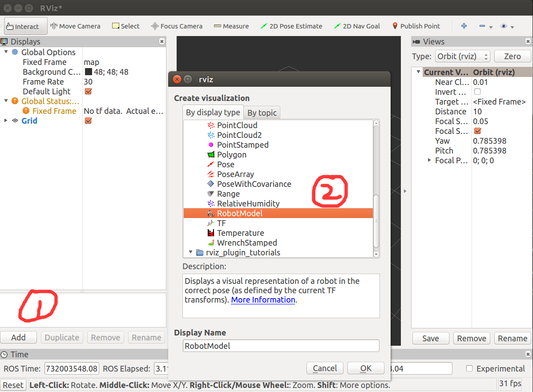Select PointCloud display type

[237, 125]
